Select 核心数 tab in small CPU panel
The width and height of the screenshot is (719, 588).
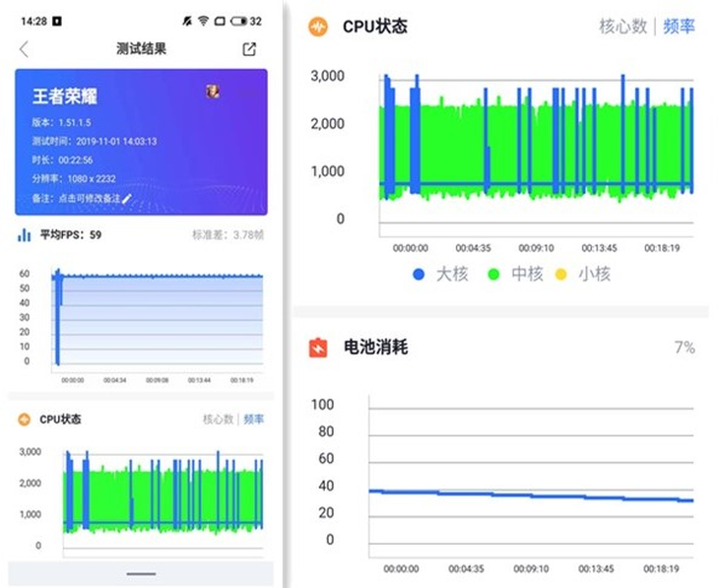click(219, 420)
